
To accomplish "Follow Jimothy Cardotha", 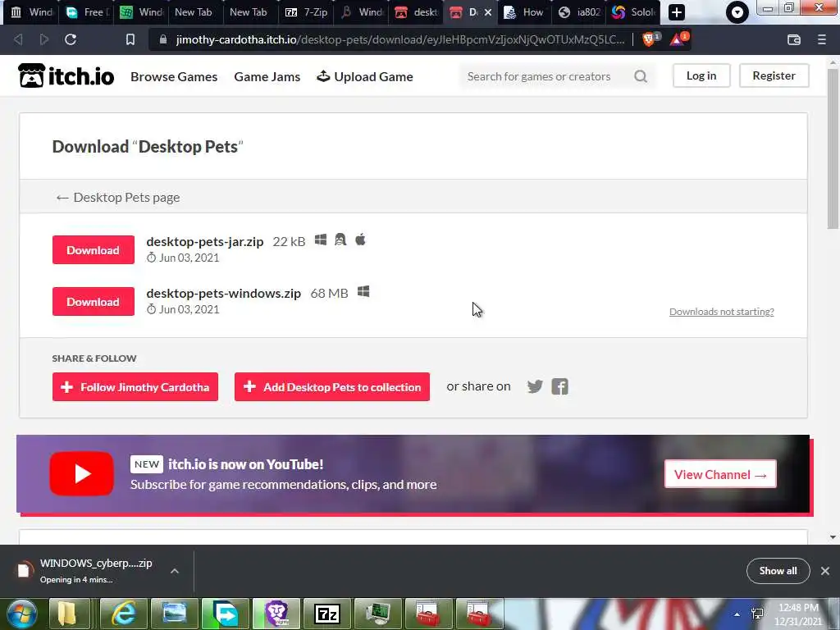I will [x=135, y=387].
